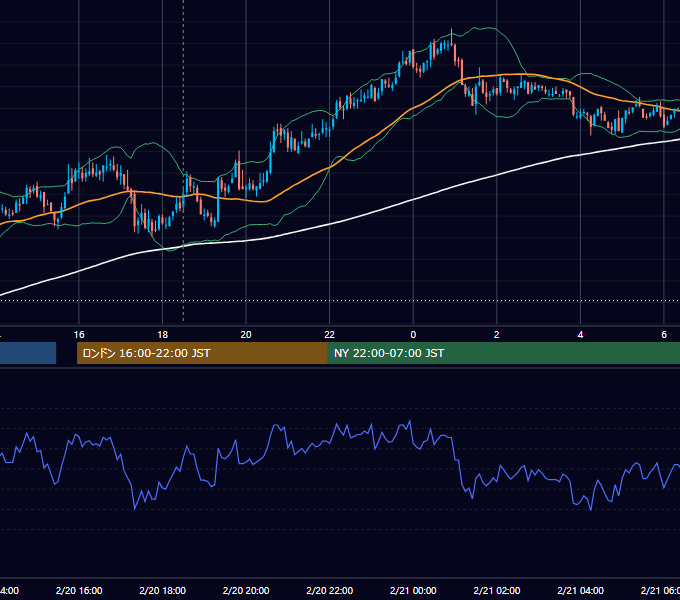
Task: Click the 2/20 20:00 date label
Action: pyautogui.click(x=246, y=590)
